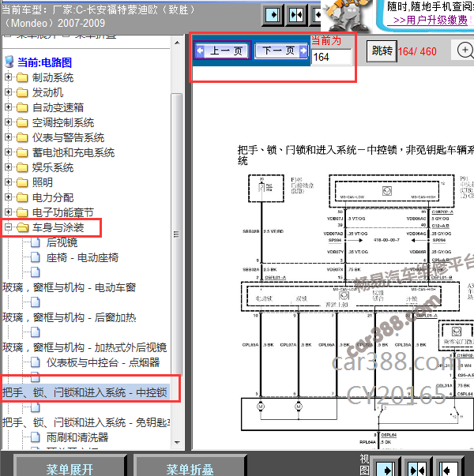Select the 电子功能章节 folder icon

[x=22, y=212]
